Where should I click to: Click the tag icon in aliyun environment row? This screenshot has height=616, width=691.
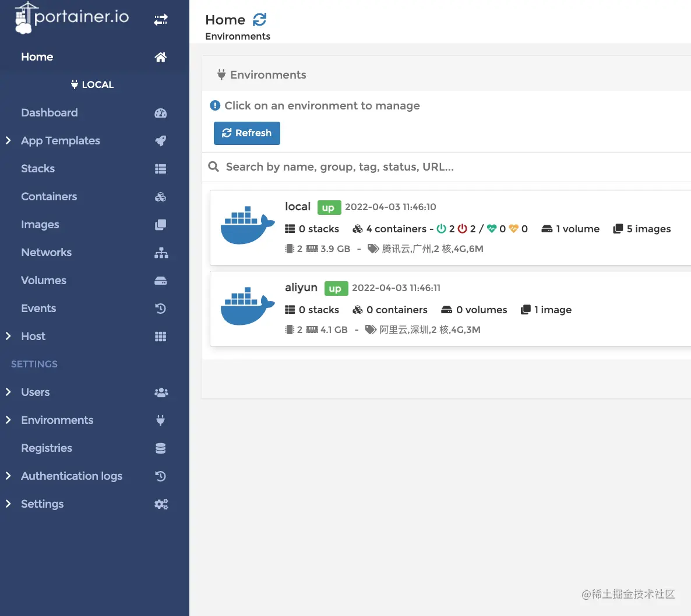(x=371, y=330)
